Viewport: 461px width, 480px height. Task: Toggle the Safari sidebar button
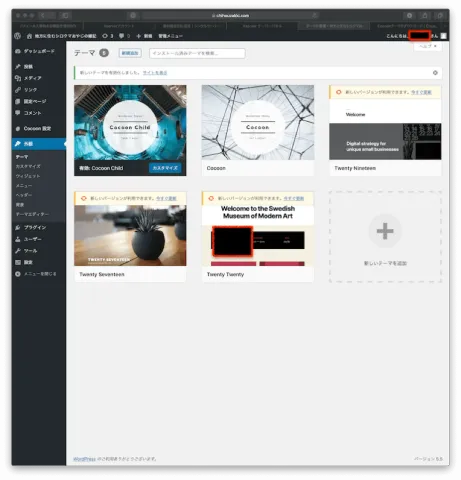pos(65,15)
